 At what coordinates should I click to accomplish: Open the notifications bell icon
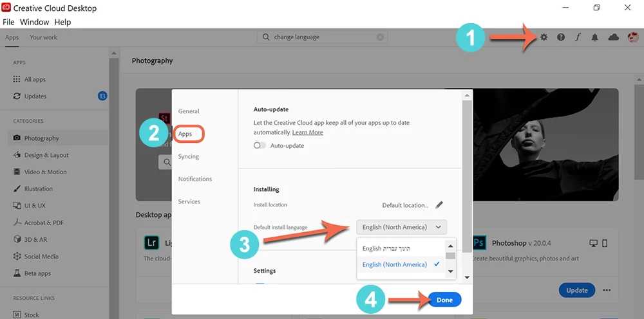pos(594,37)
